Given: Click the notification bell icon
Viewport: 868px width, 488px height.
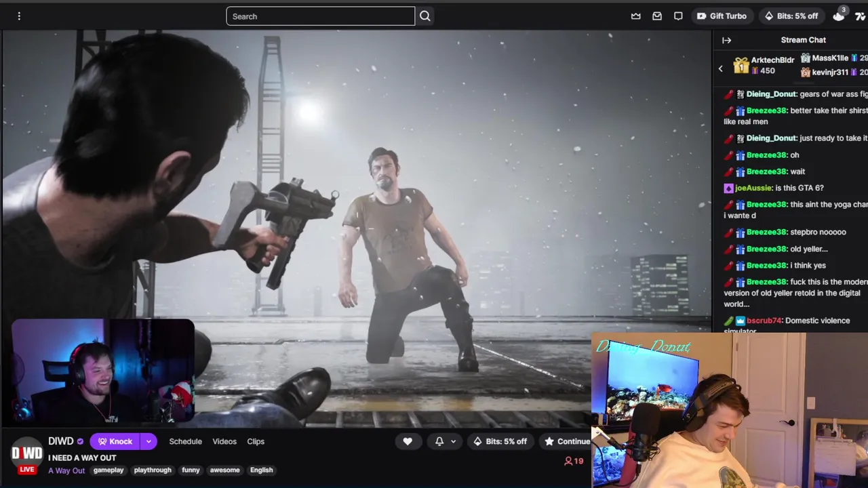Looking at the screenshot, I should 439,441.
